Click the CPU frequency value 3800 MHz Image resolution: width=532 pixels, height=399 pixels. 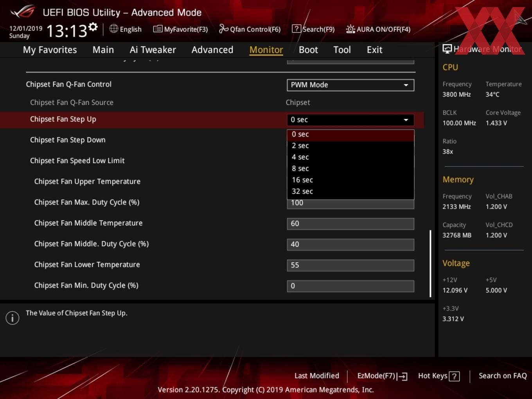pyautogui.click(x=457, y=94)
